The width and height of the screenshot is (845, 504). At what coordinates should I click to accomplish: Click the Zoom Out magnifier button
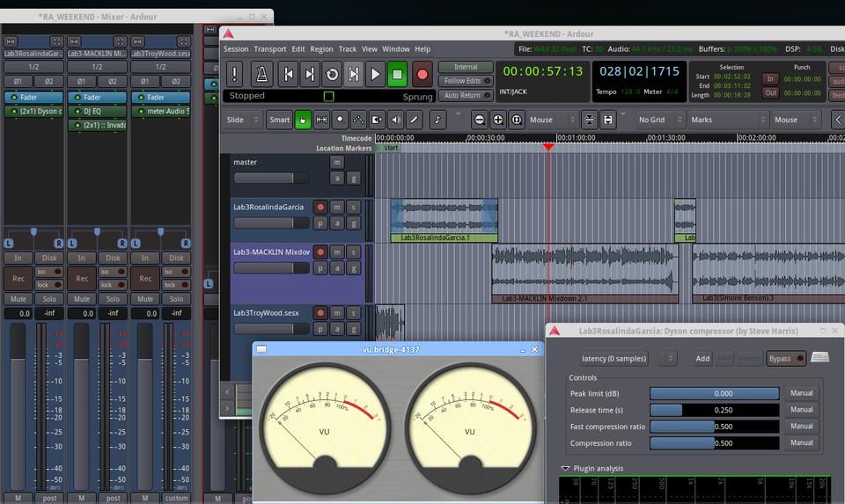[480, 120]
